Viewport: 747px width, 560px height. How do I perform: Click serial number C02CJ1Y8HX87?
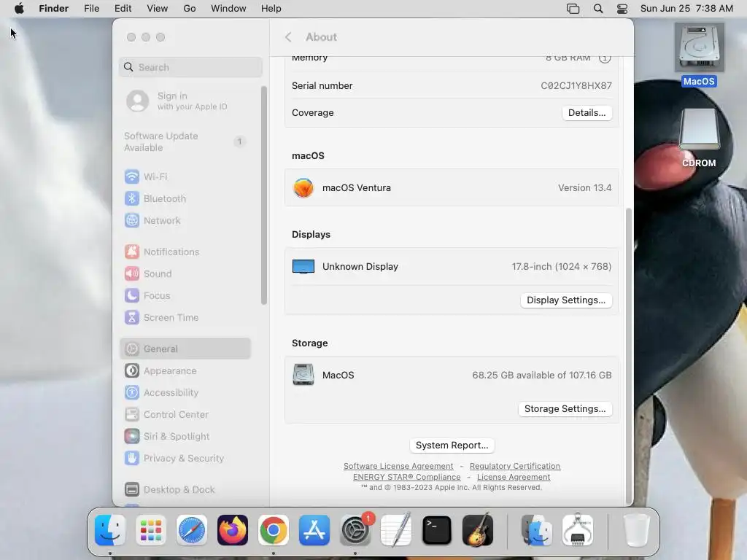pos(576,86)
